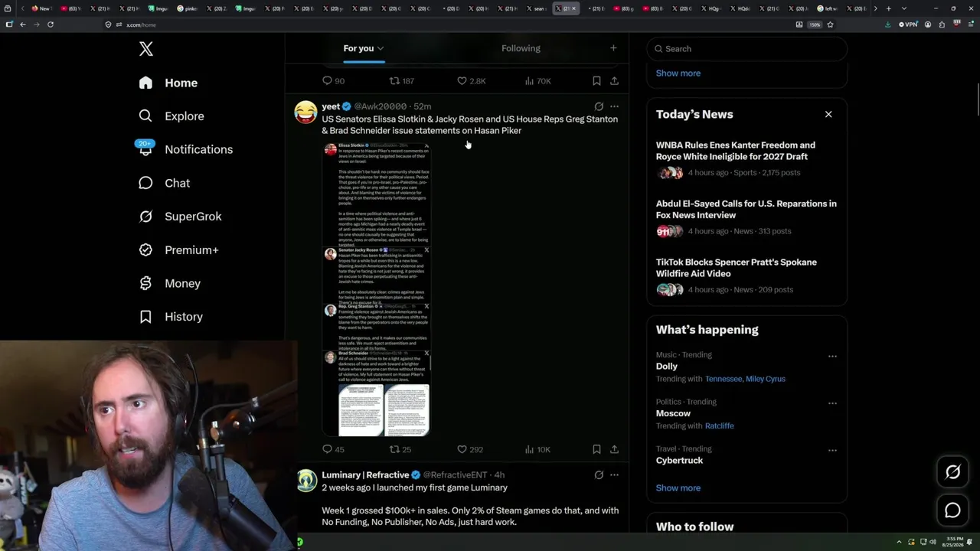Reload the x.com page
The image size is (980, 551).
point(51,24)
